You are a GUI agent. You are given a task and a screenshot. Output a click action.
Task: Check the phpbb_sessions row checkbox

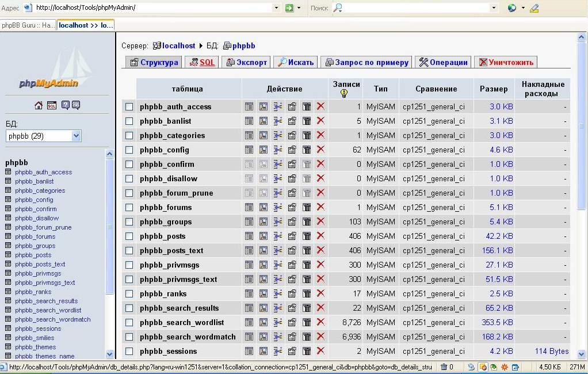129,351
